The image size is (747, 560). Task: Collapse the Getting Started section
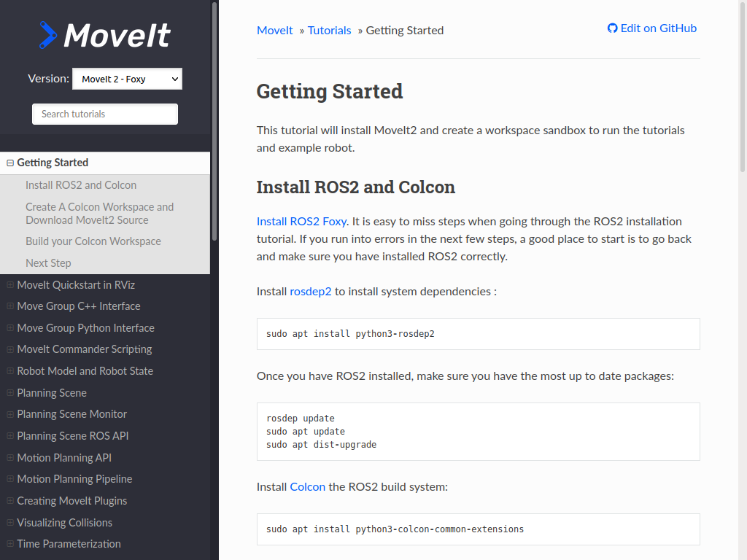10,163
